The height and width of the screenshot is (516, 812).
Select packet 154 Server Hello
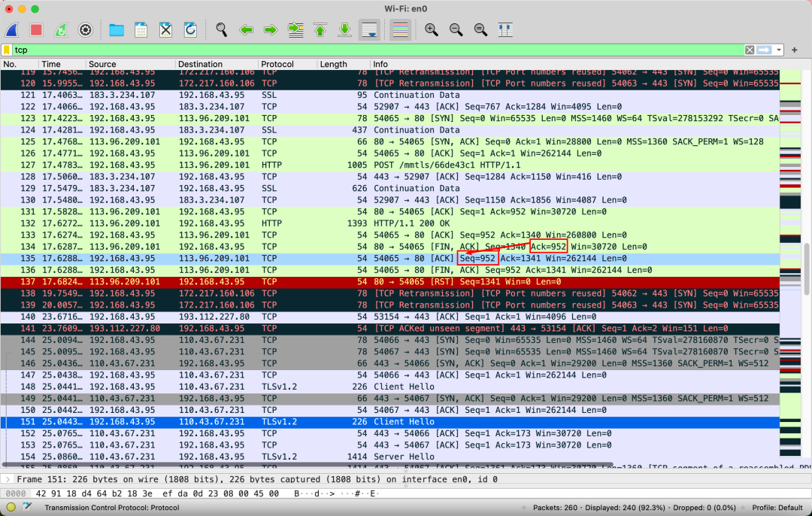point(390,457)
